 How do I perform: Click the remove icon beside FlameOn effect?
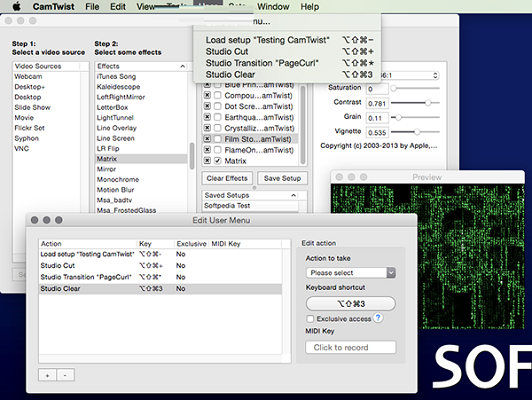point(207,150)
